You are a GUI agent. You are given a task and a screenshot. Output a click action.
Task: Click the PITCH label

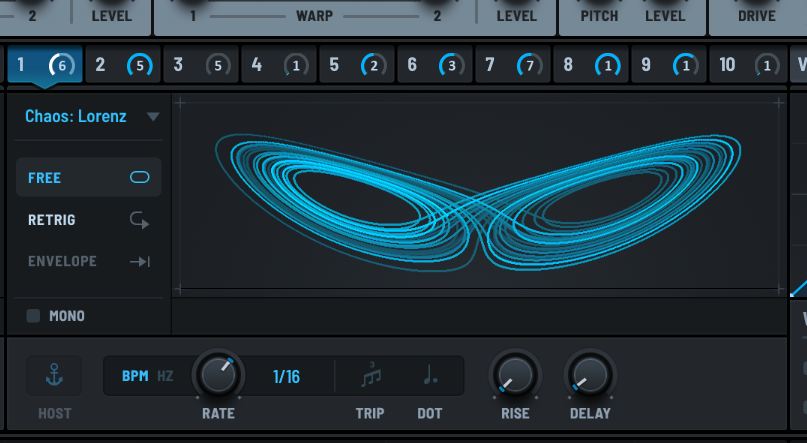[x=599, y=16]
